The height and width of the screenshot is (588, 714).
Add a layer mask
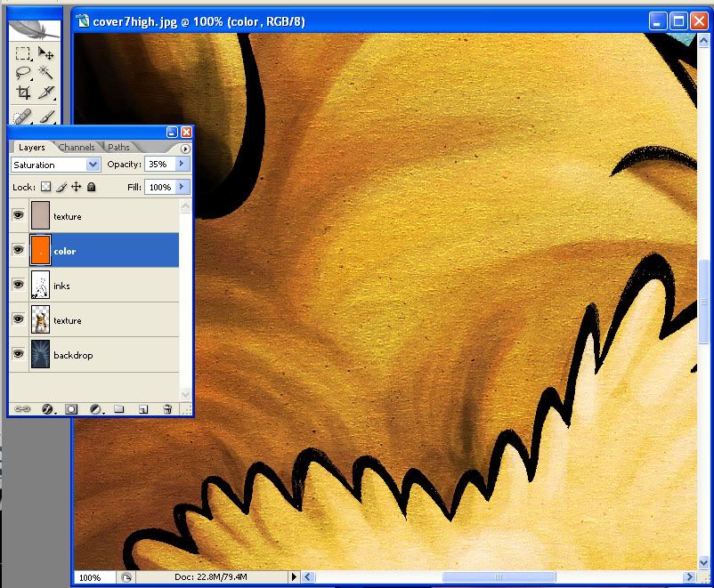71,409
